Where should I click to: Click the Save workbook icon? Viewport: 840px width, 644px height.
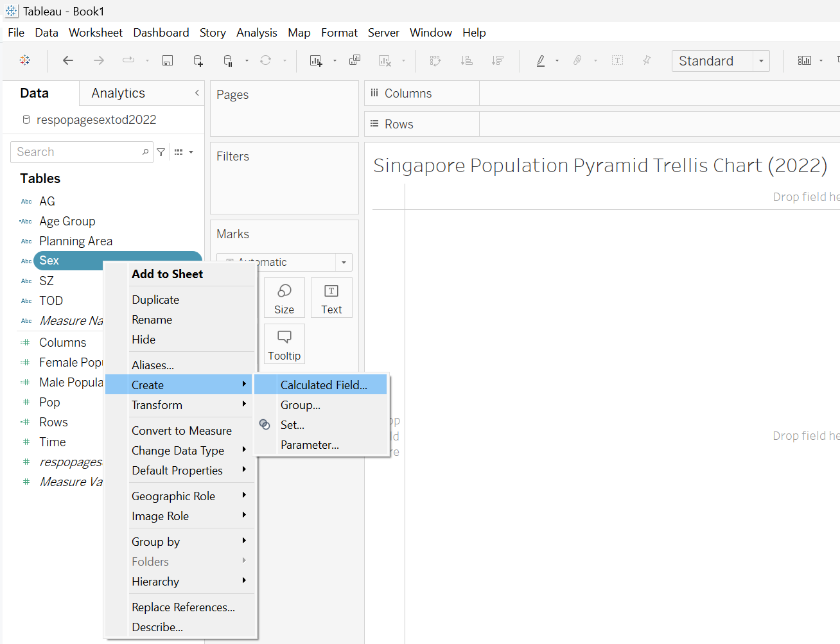168,60
